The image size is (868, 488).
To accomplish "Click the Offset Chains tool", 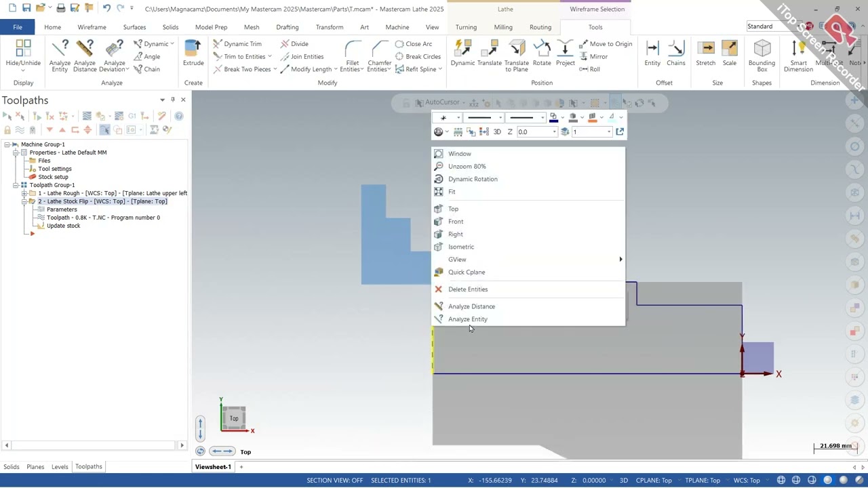I will pyautogui.click(x=676, y=53).
